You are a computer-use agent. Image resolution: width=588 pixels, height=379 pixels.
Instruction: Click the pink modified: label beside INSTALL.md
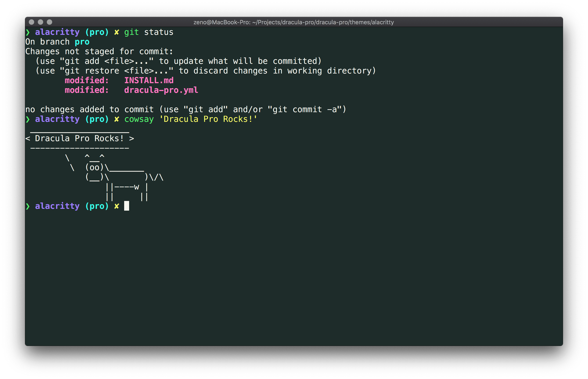[86, 80]
